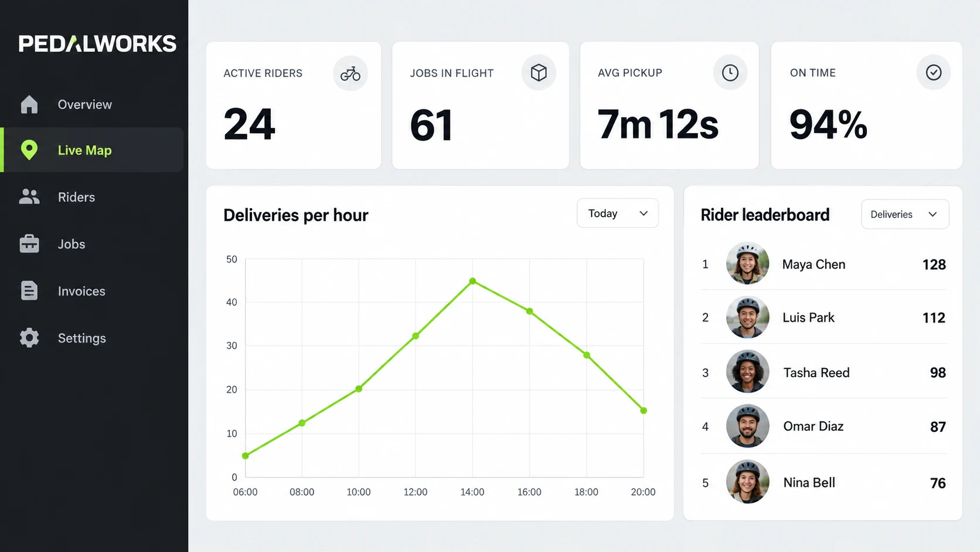Click the 06:00 data point on chart

246,456
